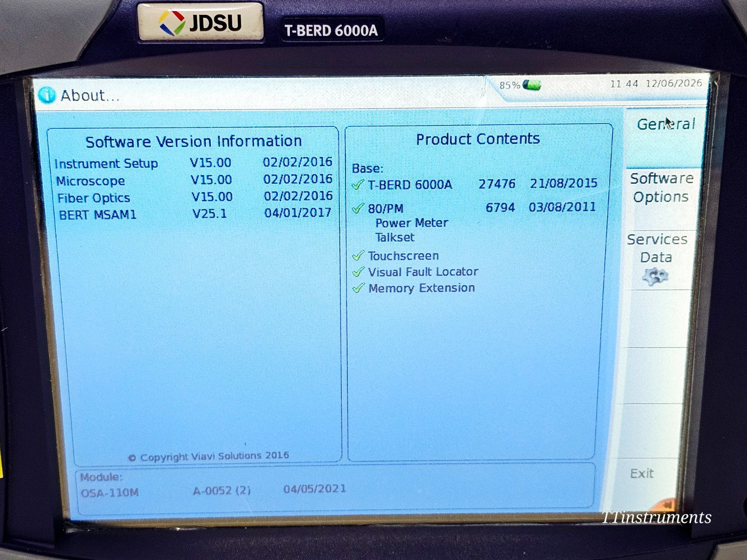The height and width of the screenshot is (560, 747).
Task: Click Copyright Viavi Solutions 2016 text
Action: 209,456
